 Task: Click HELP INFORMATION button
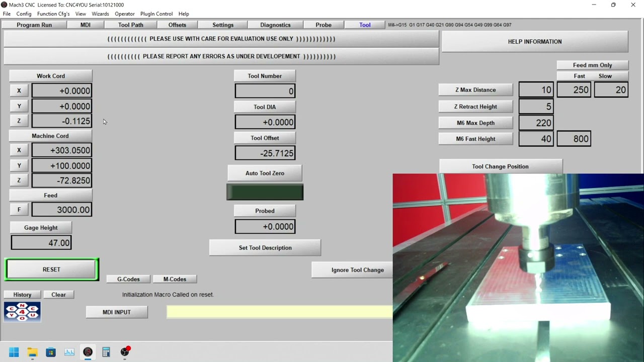click(535, 42)
